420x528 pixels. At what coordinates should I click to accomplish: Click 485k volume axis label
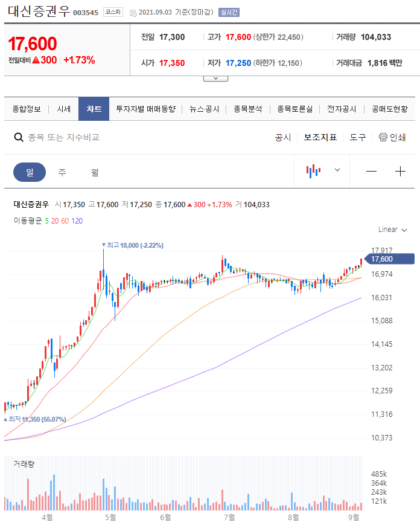[x=379, y=474]
